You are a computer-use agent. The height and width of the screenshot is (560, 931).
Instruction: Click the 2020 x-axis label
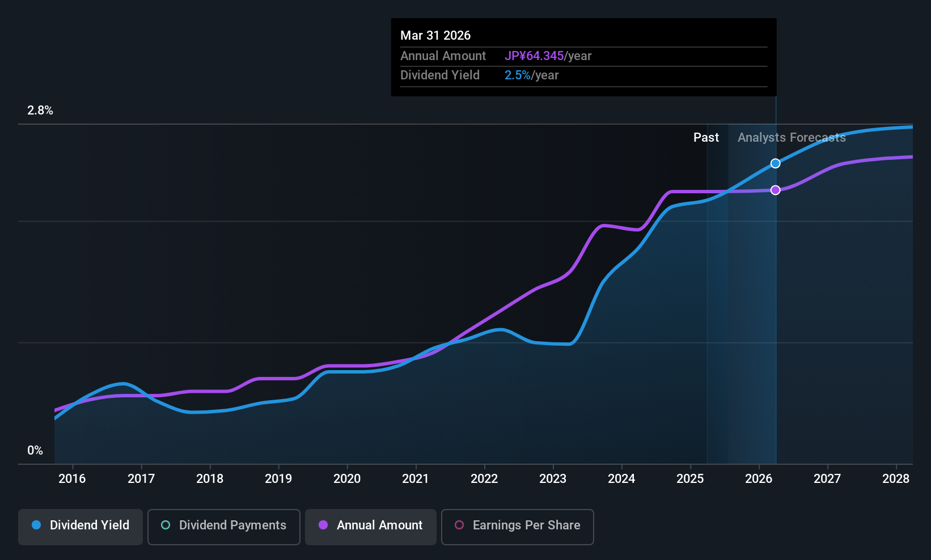347,478
